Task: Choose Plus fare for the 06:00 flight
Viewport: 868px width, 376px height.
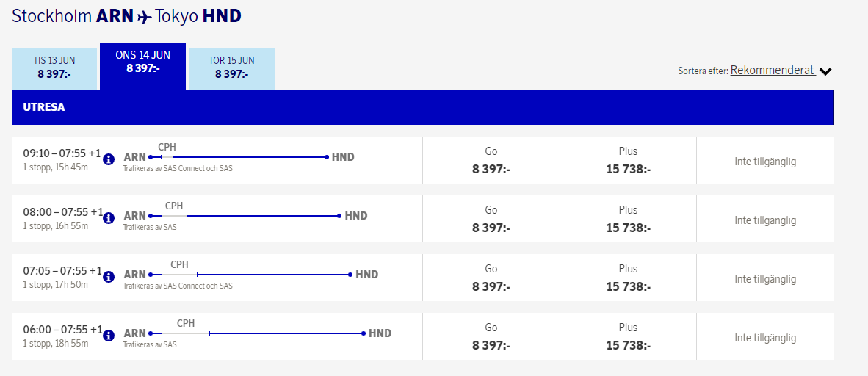Action: [x=628, y=336]
